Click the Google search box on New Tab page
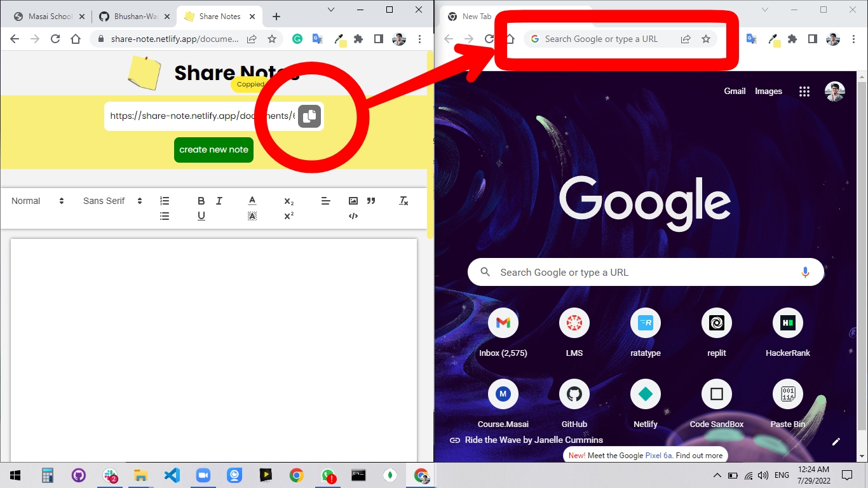The height and width of the screenshot is (488, 868). 646,272
